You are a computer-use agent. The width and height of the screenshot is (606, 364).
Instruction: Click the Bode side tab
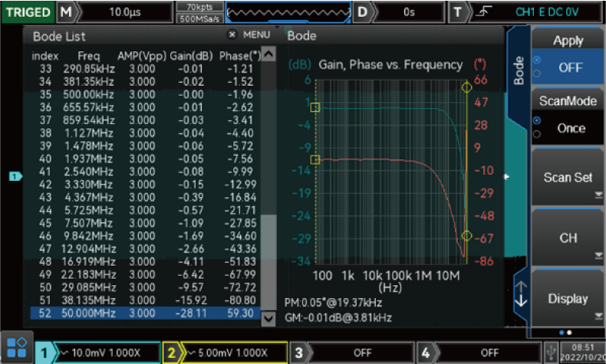pos(518,71)
